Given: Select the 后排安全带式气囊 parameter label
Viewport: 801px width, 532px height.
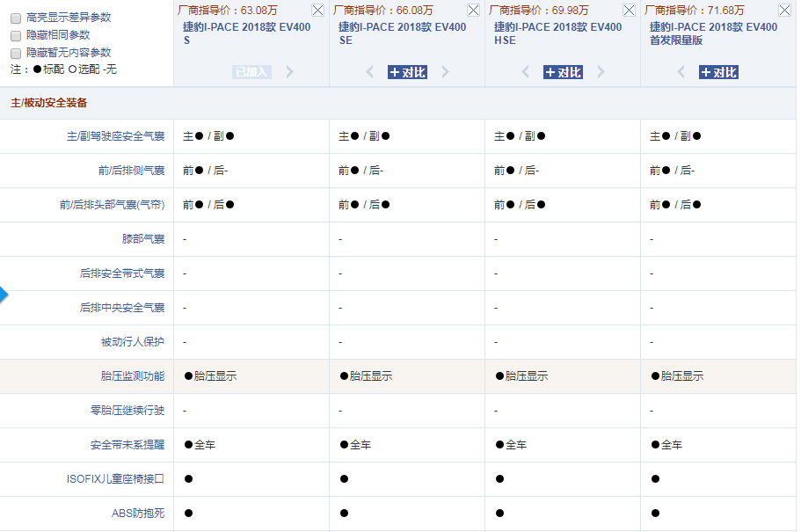Looking at the screenshot, I should [122, 273].
